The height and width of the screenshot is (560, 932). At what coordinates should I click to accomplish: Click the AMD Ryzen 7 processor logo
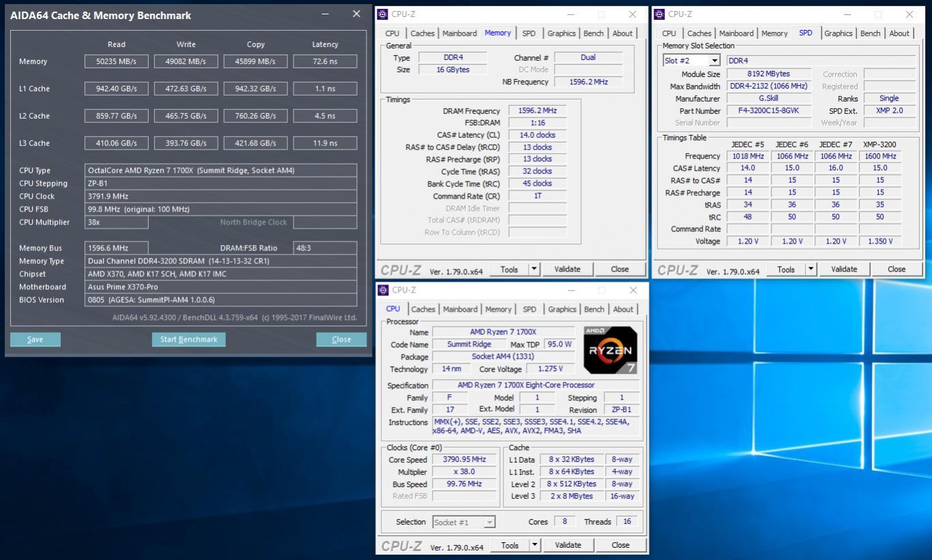pyautogui.click(x=611, y=350)
